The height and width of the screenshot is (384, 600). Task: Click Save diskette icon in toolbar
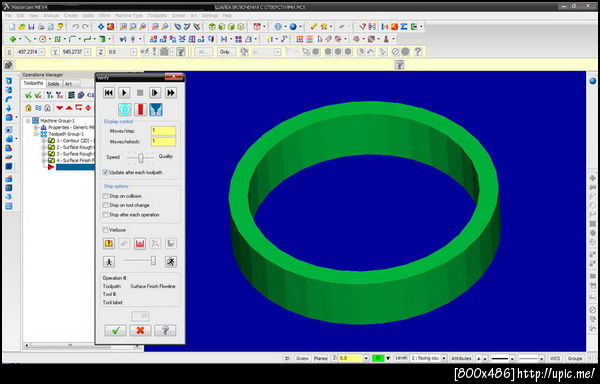pyautogui.click(x=31, y=27)
